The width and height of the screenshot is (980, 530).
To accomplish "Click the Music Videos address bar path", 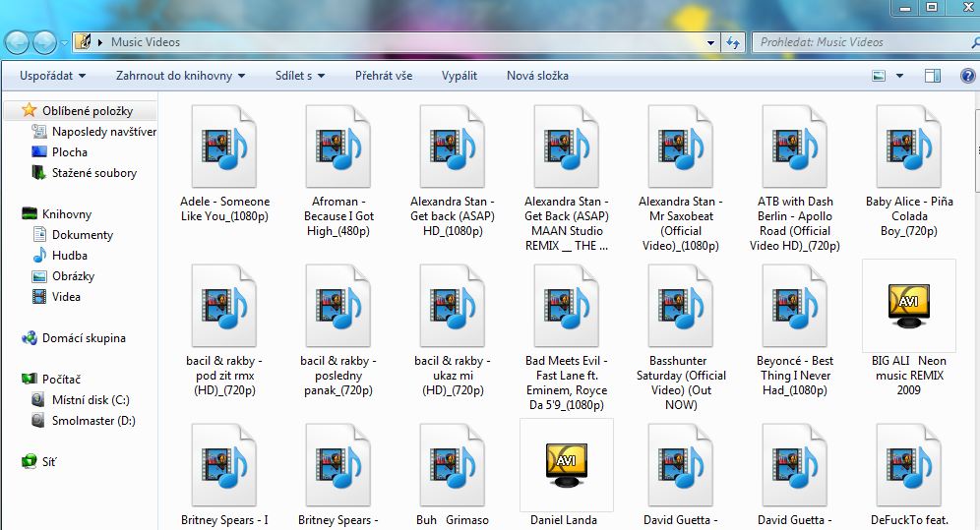I will [x=145, y=42].
